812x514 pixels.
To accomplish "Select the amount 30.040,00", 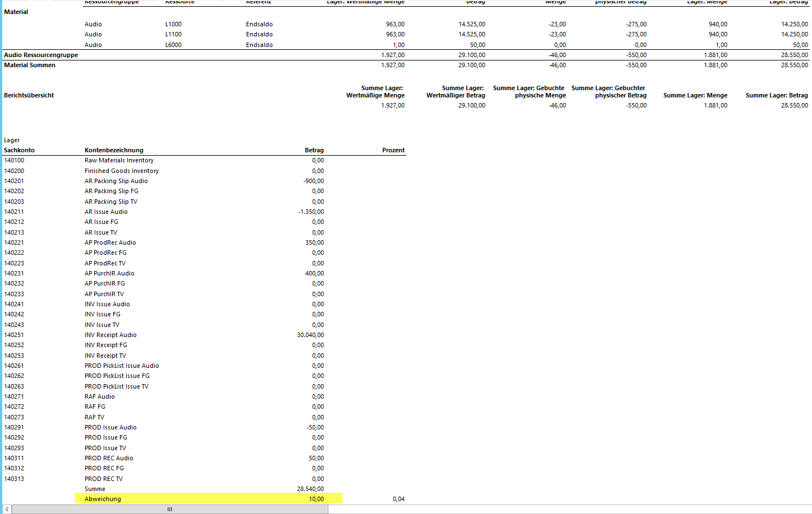I will pos(310,335).
